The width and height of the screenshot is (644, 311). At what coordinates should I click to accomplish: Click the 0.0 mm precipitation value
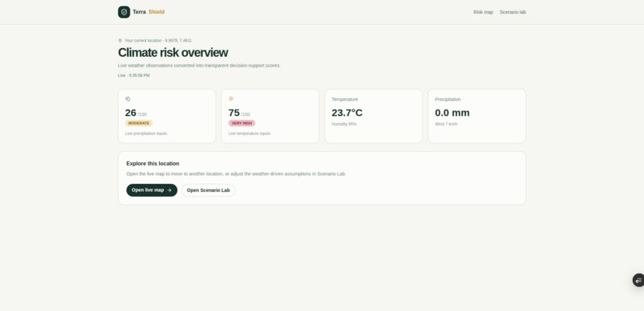point(452,113)
